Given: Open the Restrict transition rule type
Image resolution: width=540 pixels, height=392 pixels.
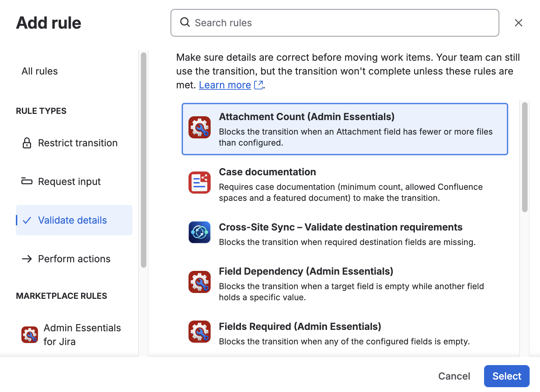Looking at the screenshot, I should pos(74,143).
